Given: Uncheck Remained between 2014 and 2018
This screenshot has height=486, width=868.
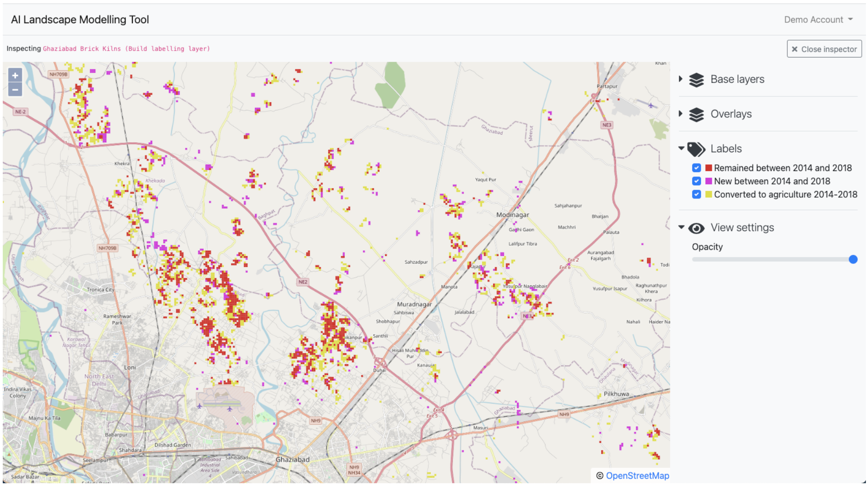Looking at the screenshot, I should [696, 168].
